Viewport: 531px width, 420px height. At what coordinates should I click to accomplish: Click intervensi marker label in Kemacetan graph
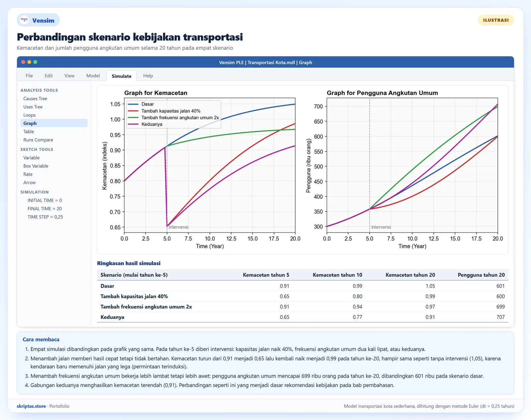179,227
